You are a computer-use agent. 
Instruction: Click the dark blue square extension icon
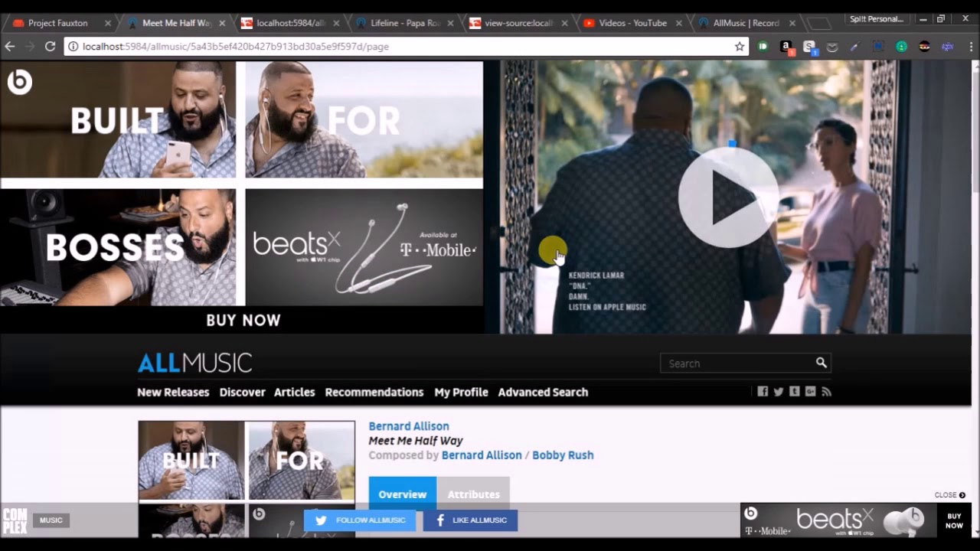(878, 47)
